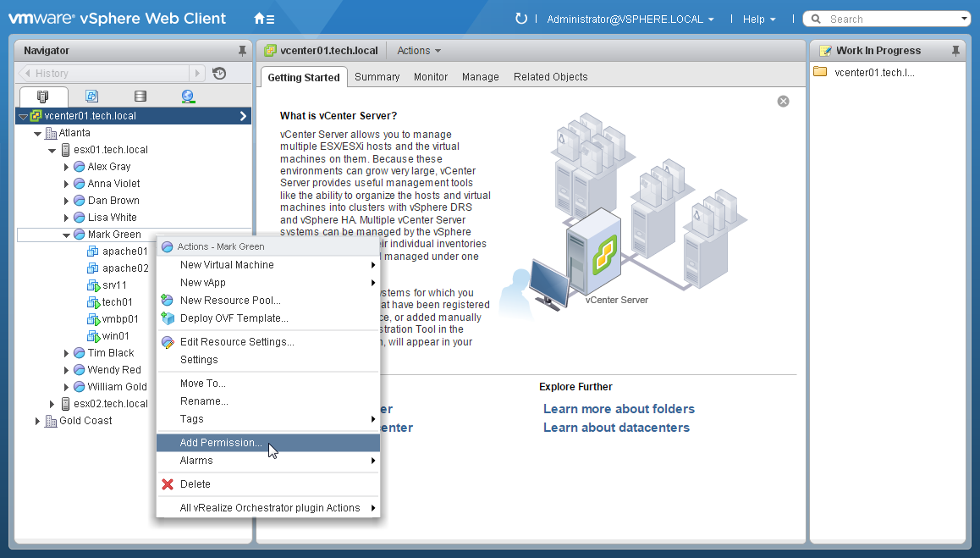The width and height of the screenshot is (980, 558).
Task: Select Settings in context menu
Action: (268, 360)
